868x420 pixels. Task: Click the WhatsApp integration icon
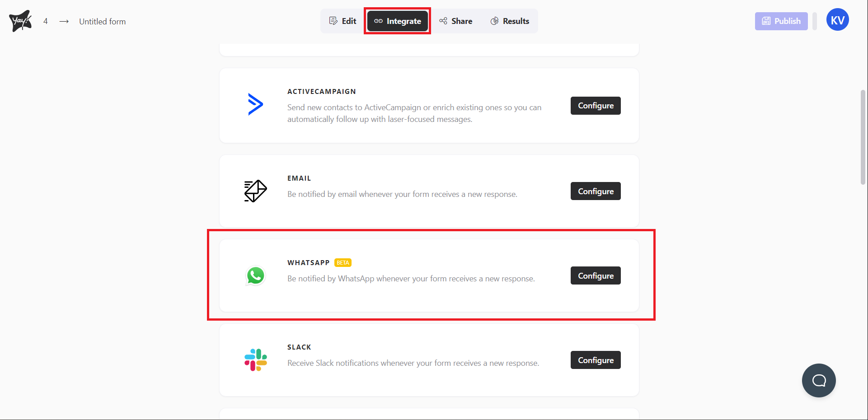pyautogui.click(x=255, y=275)
